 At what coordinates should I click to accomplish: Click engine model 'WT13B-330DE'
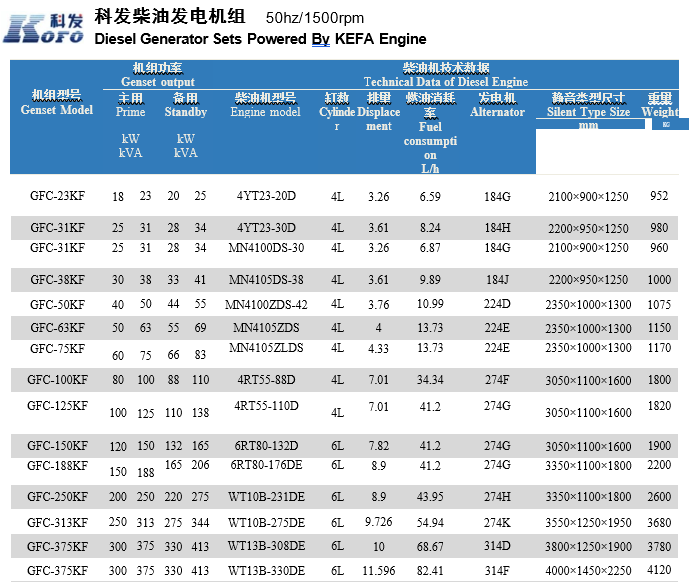pos(266,571)
